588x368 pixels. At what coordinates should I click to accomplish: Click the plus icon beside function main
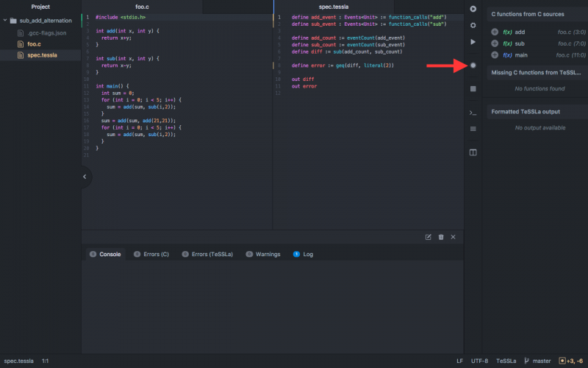(x=495, y=55)
